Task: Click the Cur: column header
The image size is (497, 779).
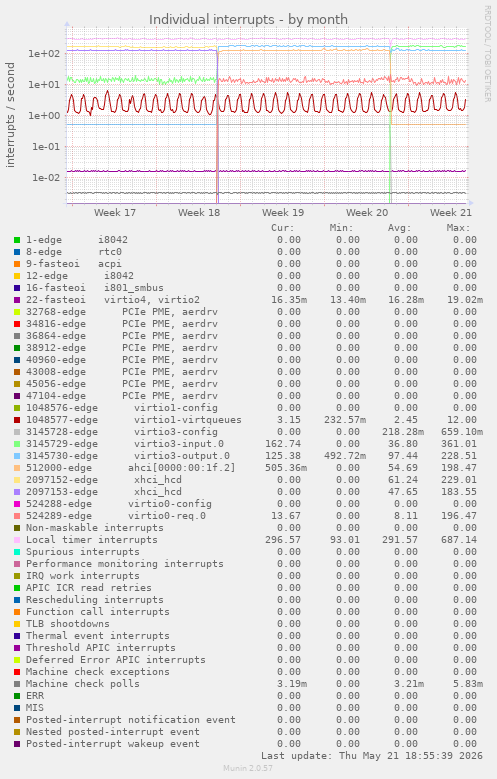Action: pos(283,228)
